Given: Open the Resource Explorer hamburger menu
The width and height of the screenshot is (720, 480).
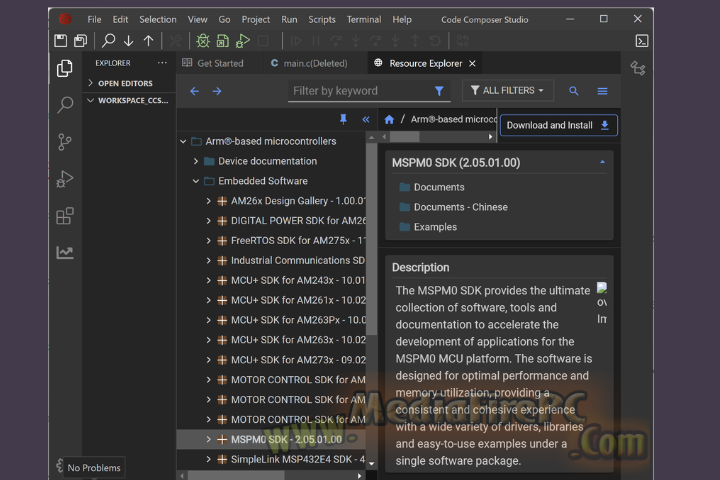Looking at the screenshot, I should pyautogui.click(x=602, y=91).
